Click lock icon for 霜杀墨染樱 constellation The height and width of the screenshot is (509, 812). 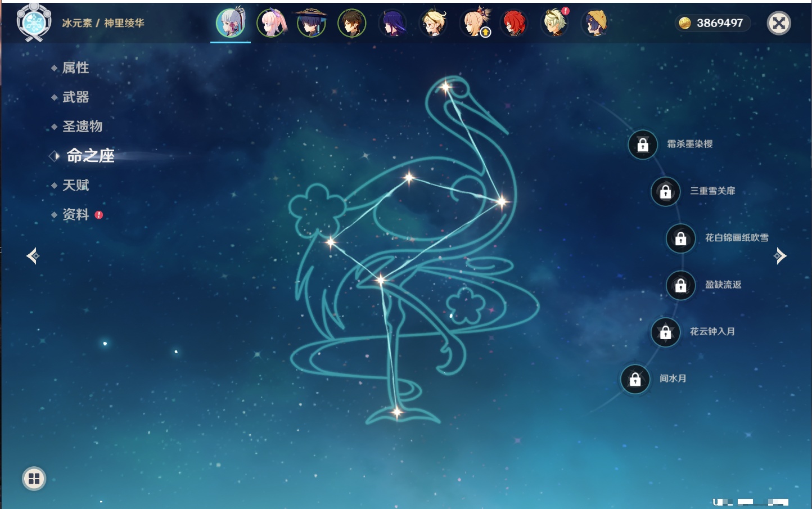643,145
